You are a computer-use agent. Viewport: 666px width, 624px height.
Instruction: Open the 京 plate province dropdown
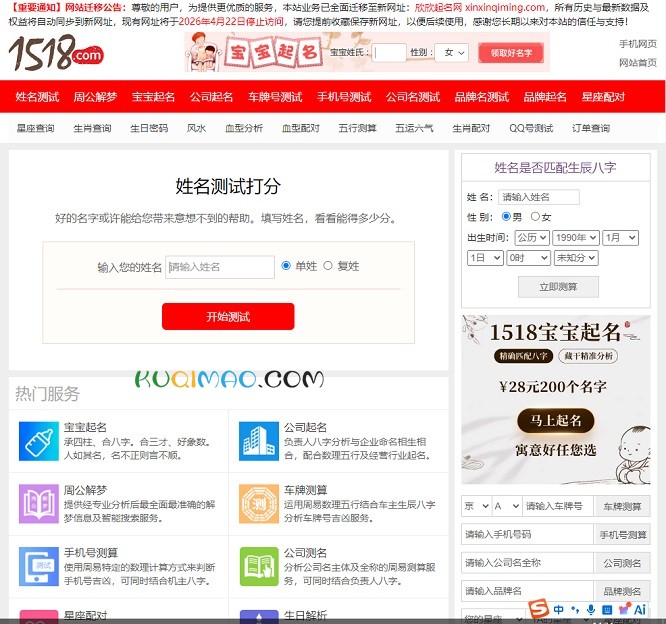(477, 506)
